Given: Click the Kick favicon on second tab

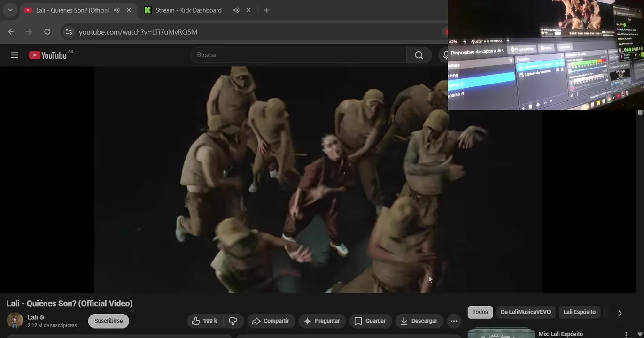Looking at the screenshot, I should coord(147,10).
